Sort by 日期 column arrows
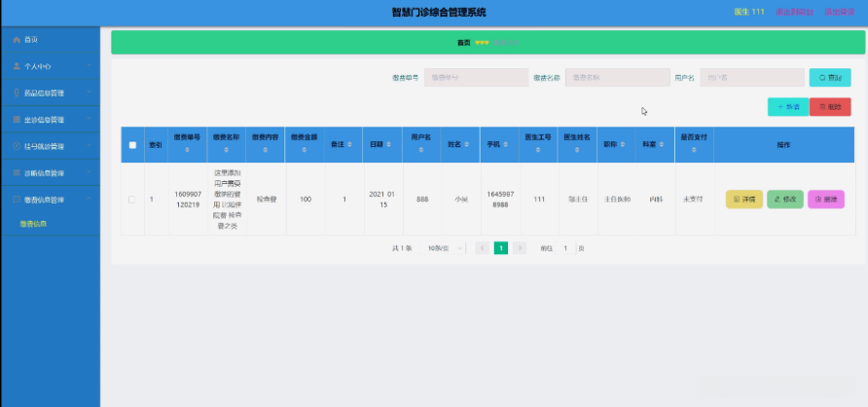Viewport: 868px width, 407px height. pos(389,144)
